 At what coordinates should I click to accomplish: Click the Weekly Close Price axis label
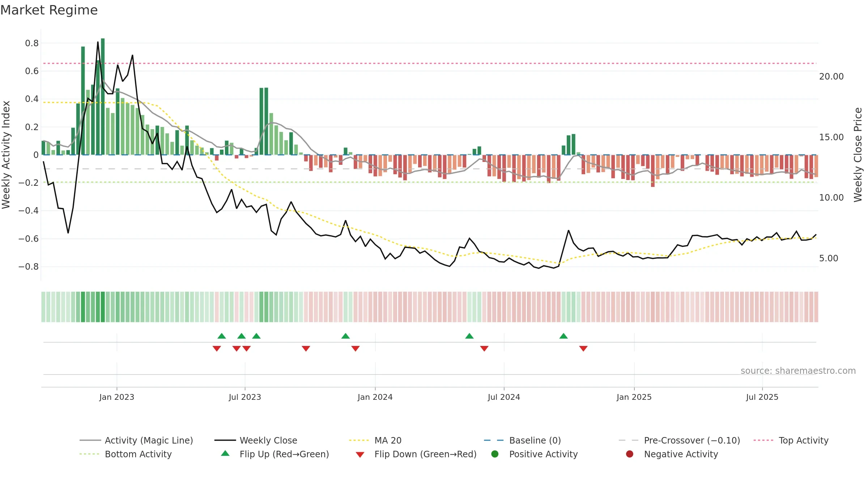858,155
